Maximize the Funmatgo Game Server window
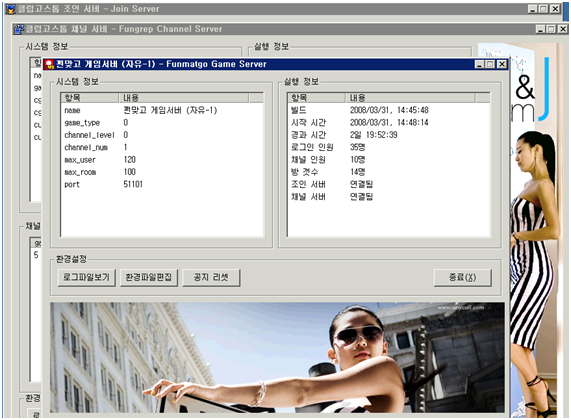This screenshot has width=571, height=420. point(490,64)
